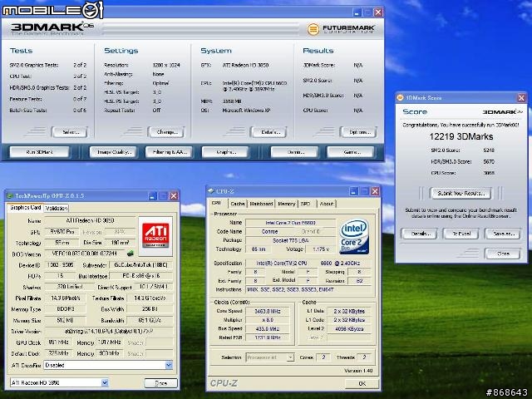Close the CPU-Z window
This screenshot has height=399, width=532.
[375, 191]
